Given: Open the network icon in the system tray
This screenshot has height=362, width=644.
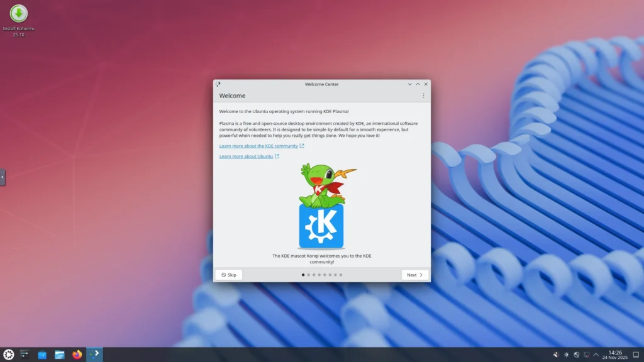Looking at the screenshot, I should (x=577, y=354).
